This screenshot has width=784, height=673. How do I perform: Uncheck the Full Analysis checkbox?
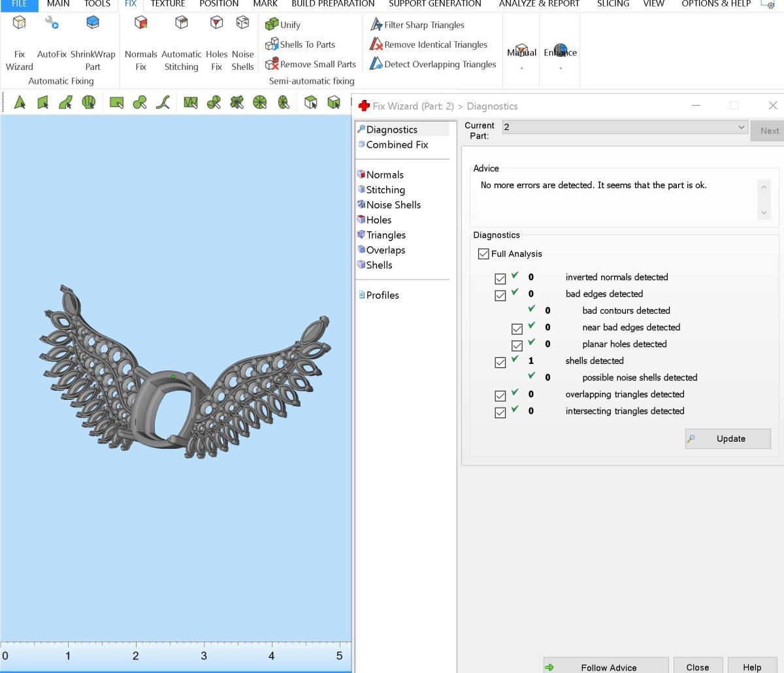click(483, 254)
